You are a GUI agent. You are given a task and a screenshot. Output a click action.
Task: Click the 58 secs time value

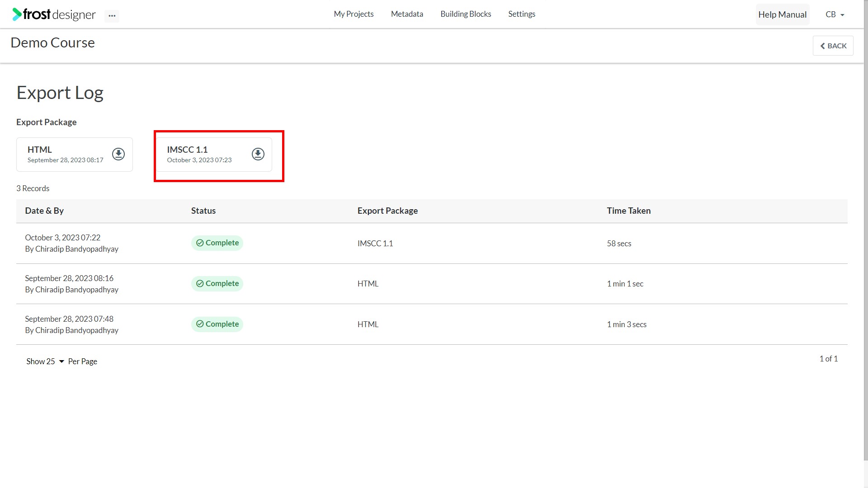coord(619,244)
